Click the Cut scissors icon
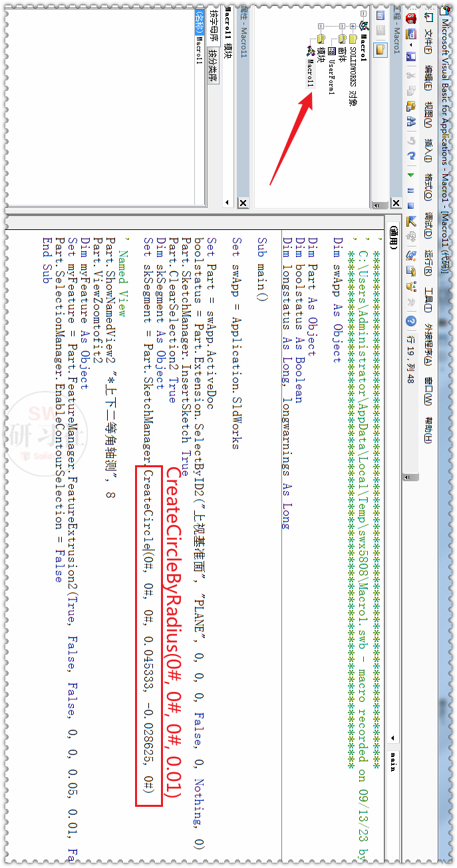This screenshot has width=457, height=868. pyautogui.click(x=411, y=76)
